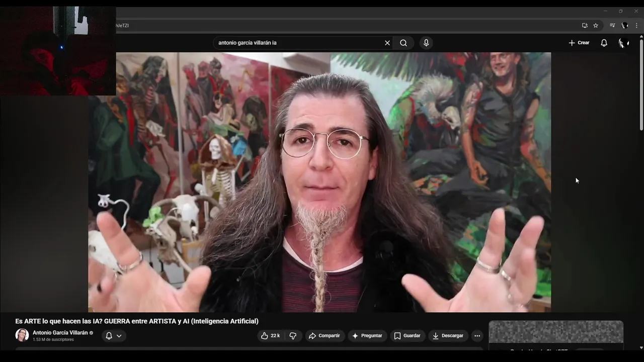Save the video with Guardar
The image size is (644, 362).
click(x=407, y=336)
